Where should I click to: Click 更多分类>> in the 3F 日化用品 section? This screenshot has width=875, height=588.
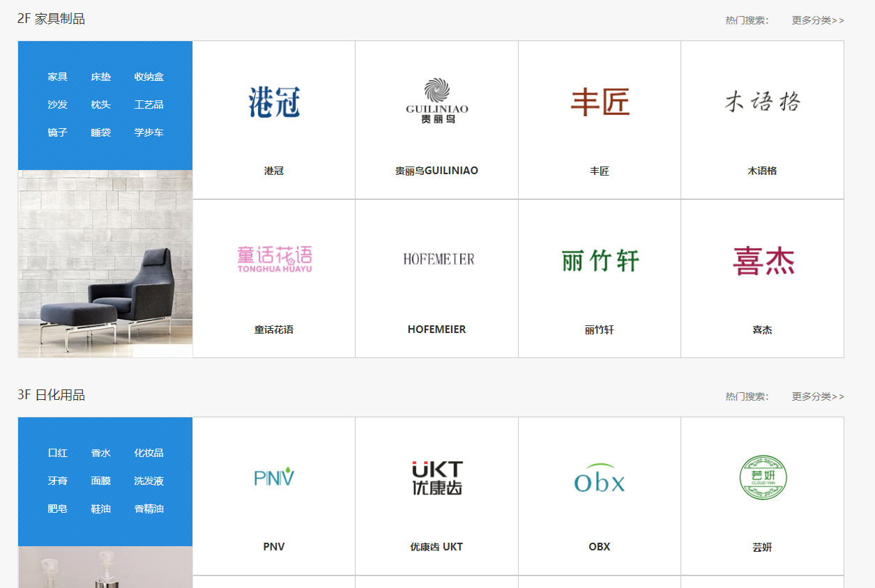click(x=818, y=396)
